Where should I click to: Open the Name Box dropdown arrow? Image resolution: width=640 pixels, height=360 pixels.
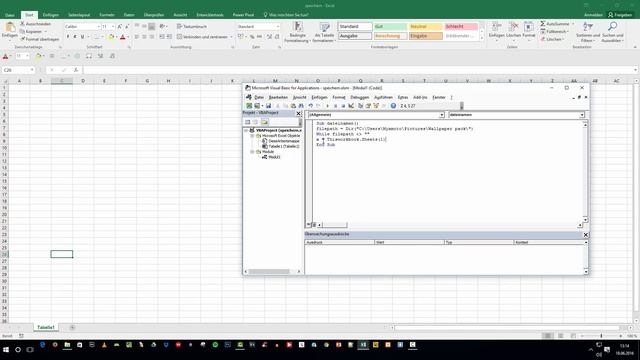pos(32,70)
